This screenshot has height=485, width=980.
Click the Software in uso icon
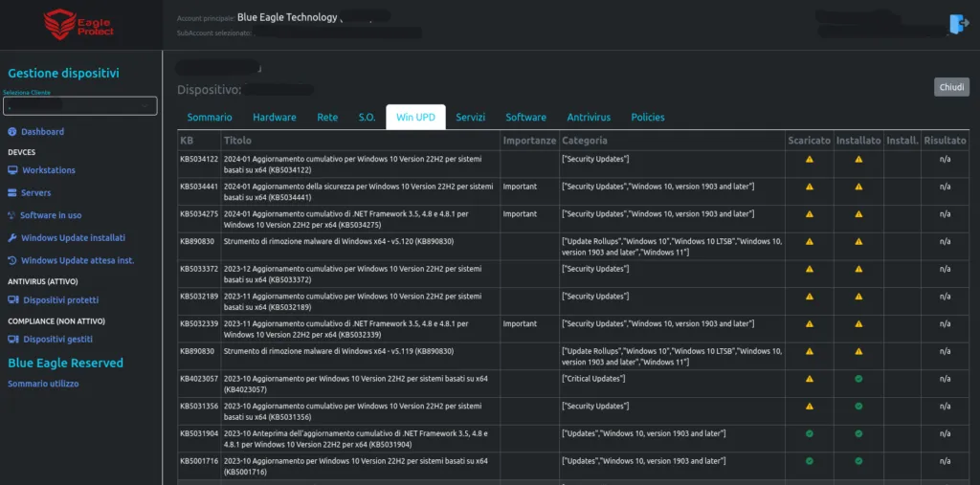pyautogui.click(x=11, y=215)
